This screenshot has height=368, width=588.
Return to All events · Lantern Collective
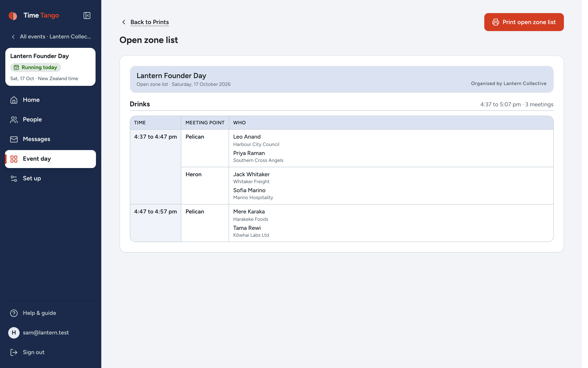point(55,37)
